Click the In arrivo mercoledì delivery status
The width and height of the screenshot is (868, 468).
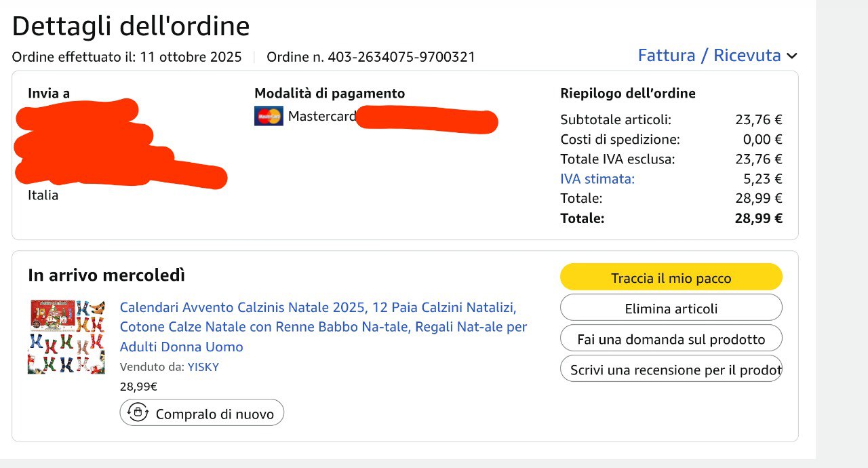(x=106, y=275)
